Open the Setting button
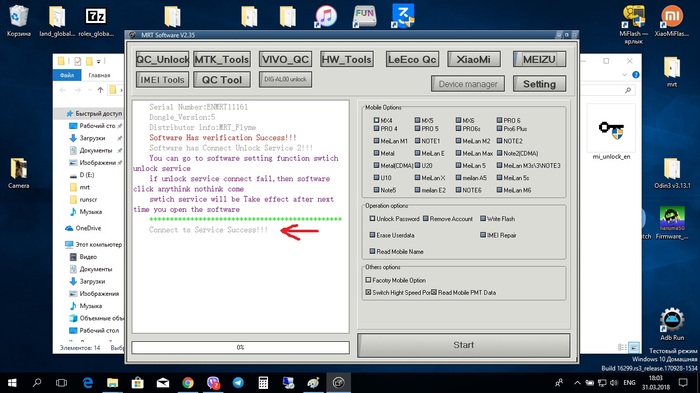Viewport: 700px width, 393px height. coord(539,84)
